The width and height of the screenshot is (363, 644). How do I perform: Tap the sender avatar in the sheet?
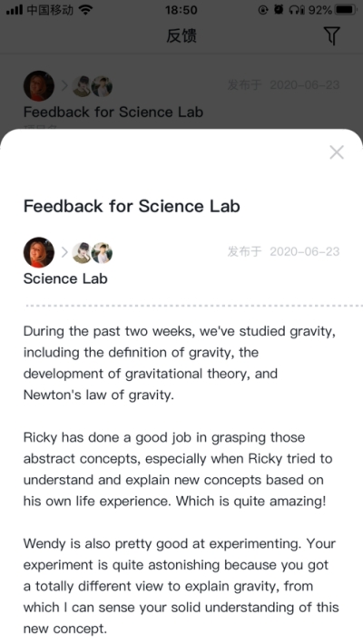(x=39, y=252)
